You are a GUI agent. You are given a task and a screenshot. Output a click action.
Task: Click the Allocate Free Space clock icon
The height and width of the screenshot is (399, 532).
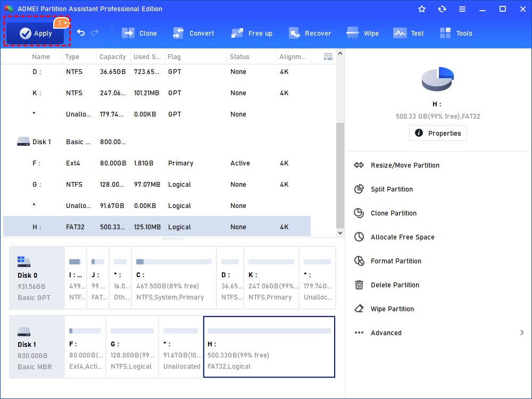(359, 237)
